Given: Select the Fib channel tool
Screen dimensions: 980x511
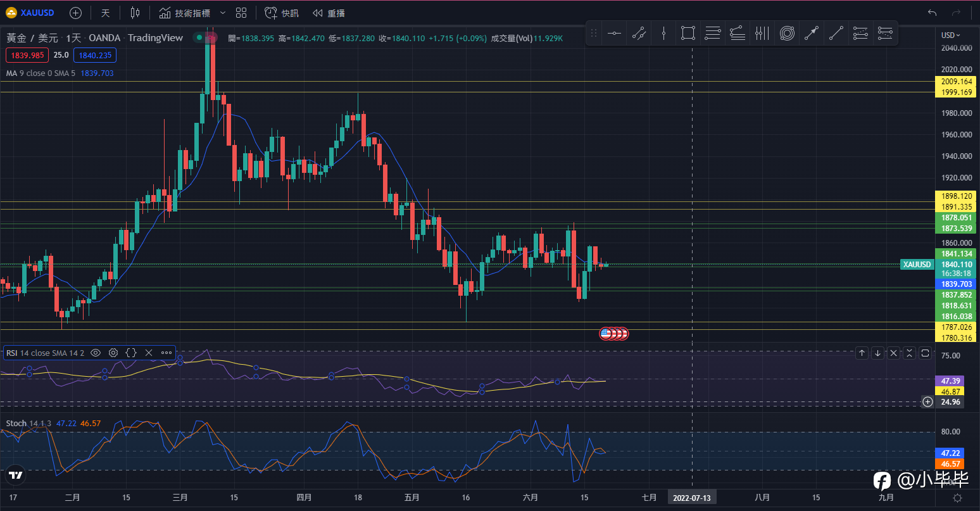Looking at the screenshot, I should pyautogui.click(x=861, y=33).
